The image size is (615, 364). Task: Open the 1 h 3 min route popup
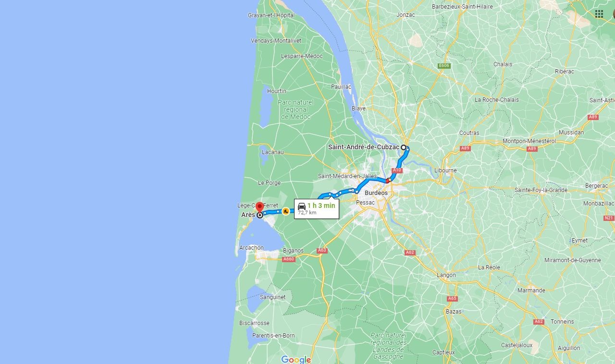(x=317, y=209)
